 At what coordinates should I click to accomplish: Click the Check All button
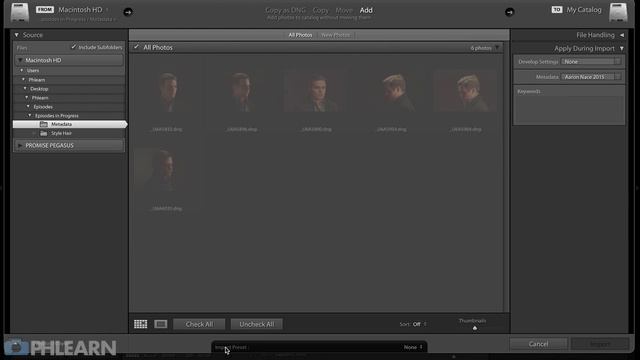tap(199, 324)
